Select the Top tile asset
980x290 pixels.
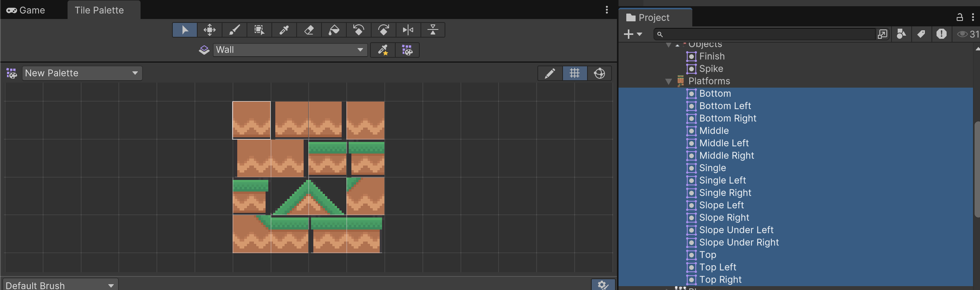click(x=707, y=255)
